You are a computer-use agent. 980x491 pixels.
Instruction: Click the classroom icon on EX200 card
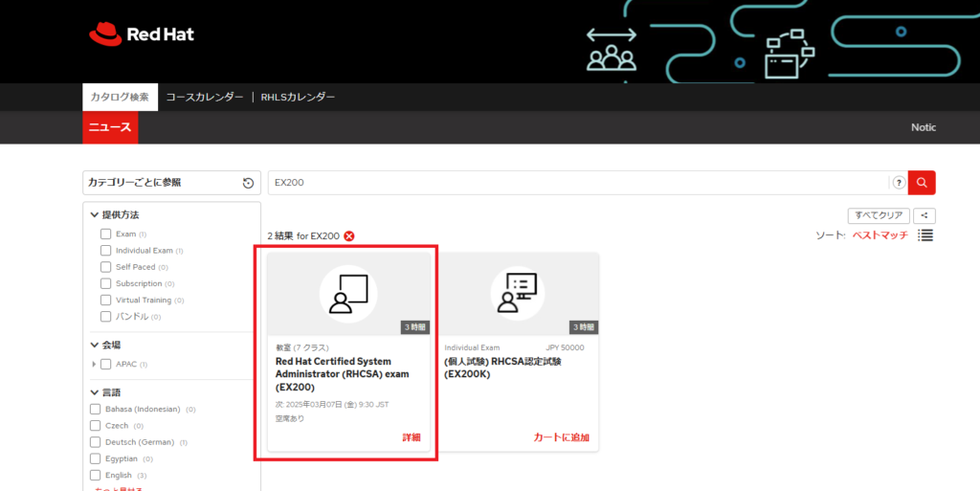pos(348,294)
